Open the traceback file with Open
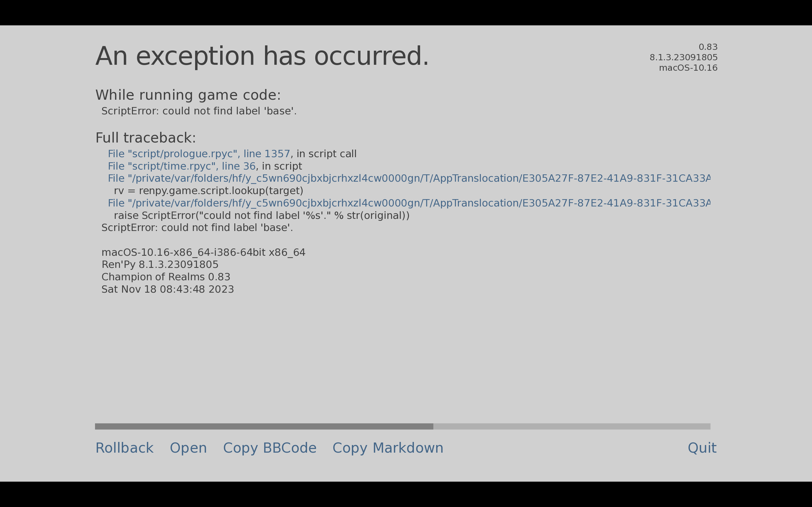 [x=188, y=448]
